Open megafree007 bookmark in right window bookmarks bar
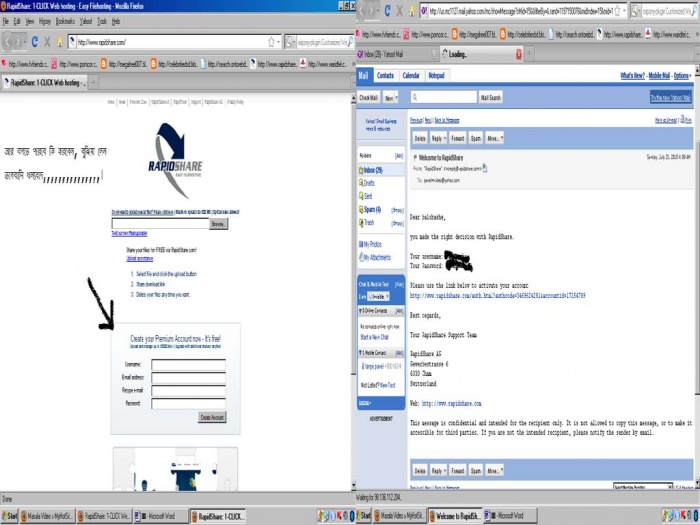Viewport: 700px width, 525px height. [474, 34]
